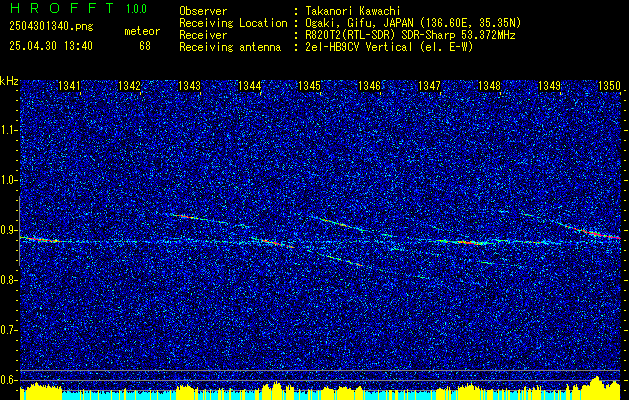Screen dimensions: 629x400
Task: Click the kHz axis unit label
Action: pyautogui.click(x=9, y=81)
